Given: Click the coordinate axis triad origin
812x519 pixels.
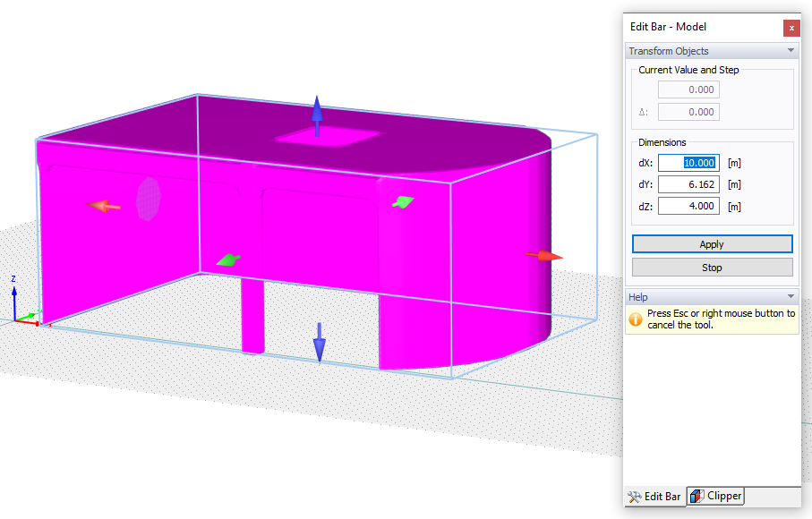Looking at the screenshot, I should coord(15,320).
